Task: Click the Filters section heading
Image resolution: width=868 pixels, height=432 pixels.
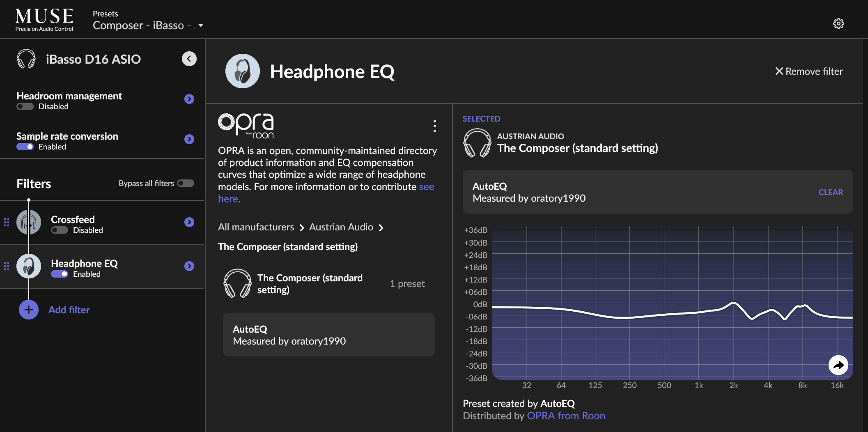Action: (34, 184)
